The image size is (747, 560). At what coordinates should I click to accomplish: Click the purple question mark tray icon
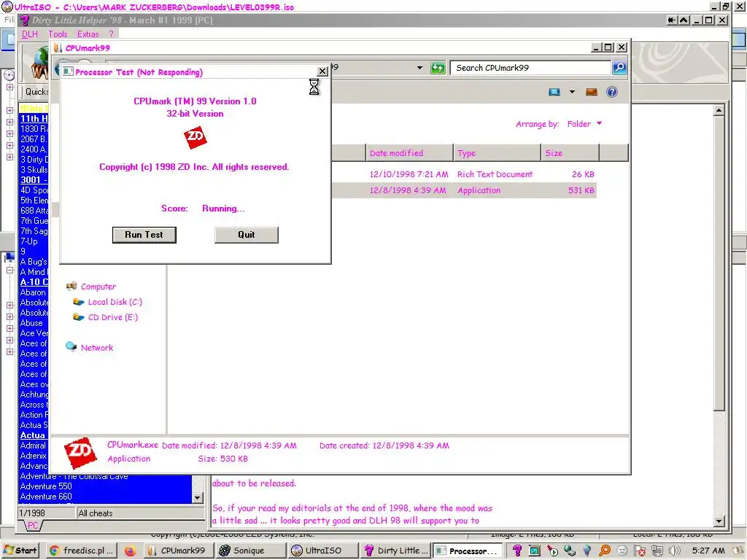[517, 551]
